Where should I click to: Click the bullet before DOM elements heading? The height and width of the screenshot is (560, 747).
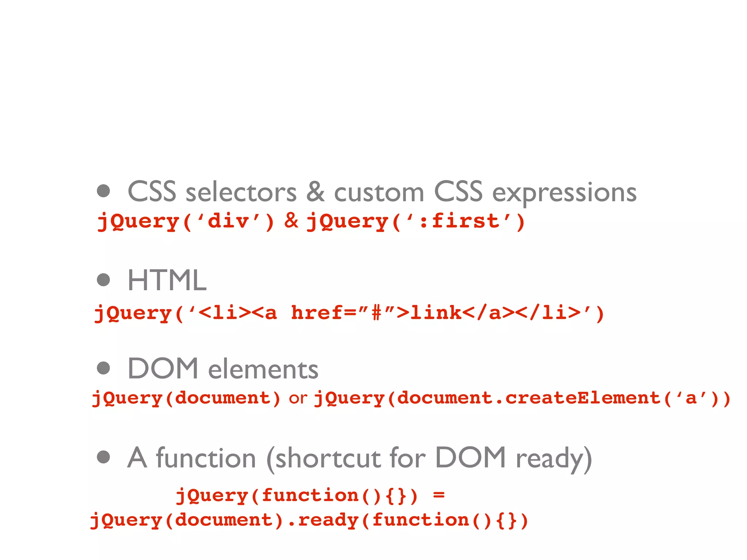[x=104, y=368]
